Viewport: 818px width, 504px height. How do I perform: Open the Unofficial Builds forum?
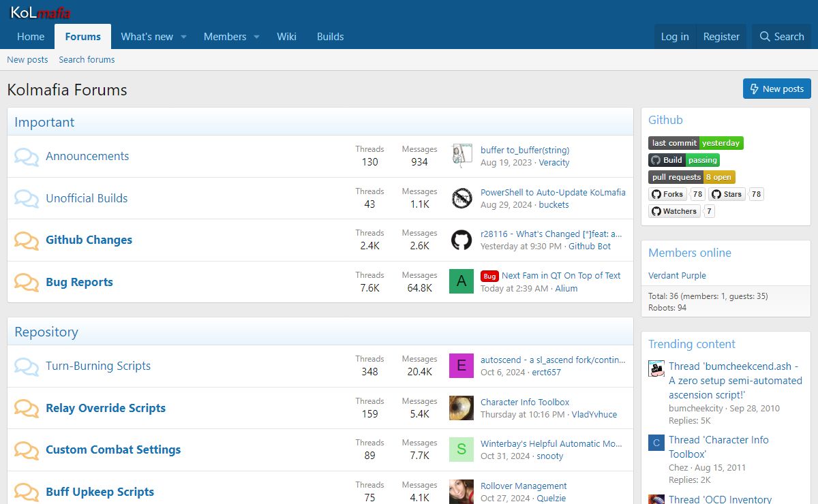click(x=87, y=199)
